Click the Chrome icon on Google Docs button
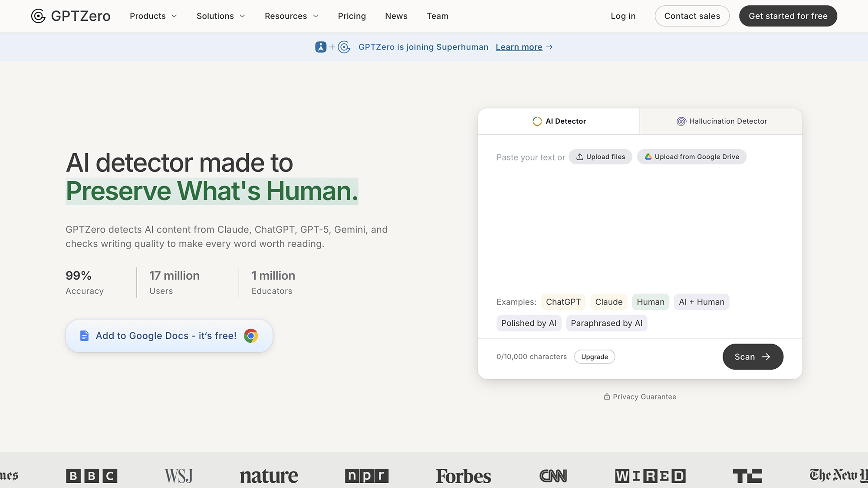Screen dimensions: 868x488 pos(251,336)
